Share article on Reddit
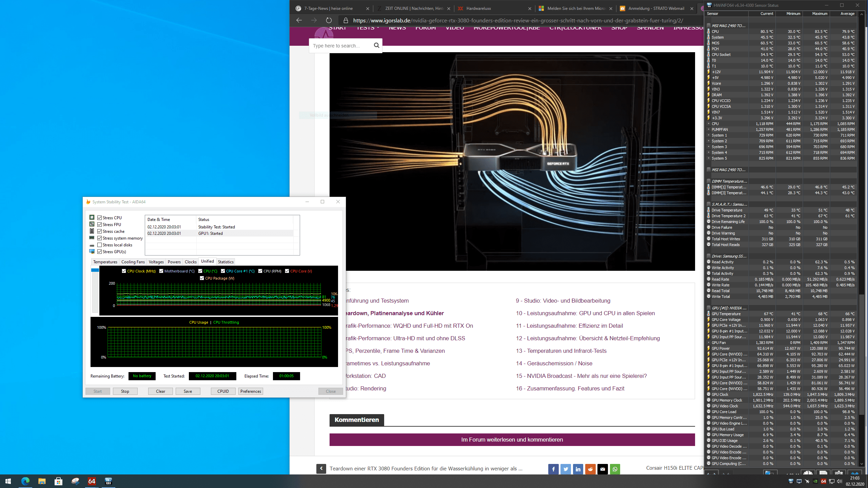This screenshot has height=488, width=868. pos(590,469)
